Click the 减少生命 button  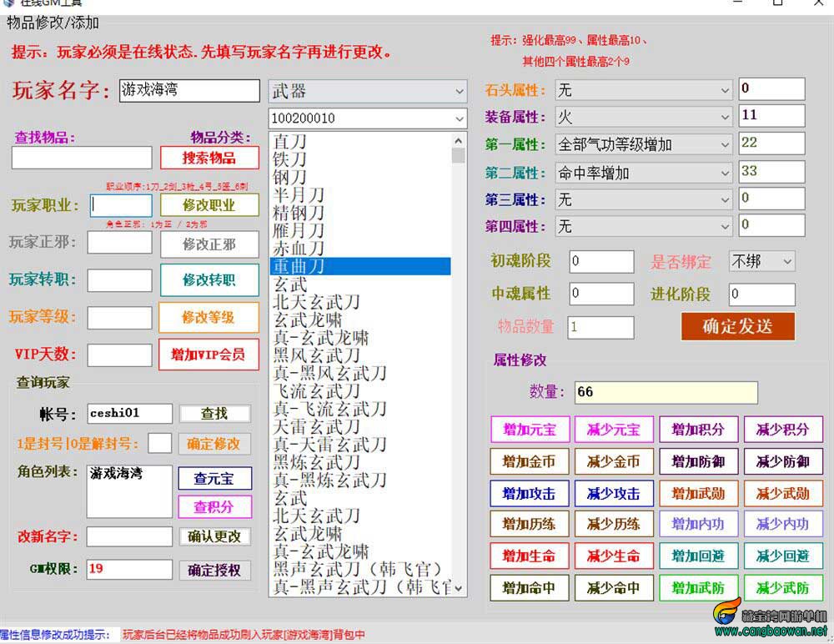[x=614, y=556]
